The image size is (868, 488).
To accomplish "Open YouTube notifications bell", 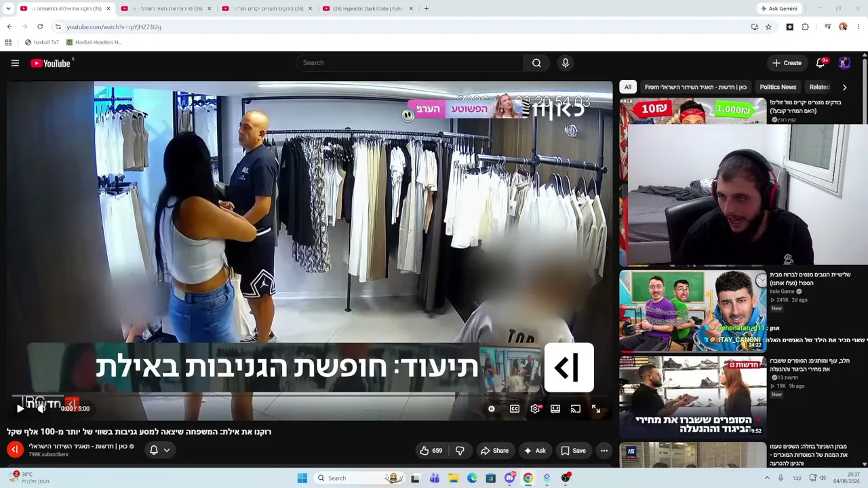I will (x=821, y=63).
